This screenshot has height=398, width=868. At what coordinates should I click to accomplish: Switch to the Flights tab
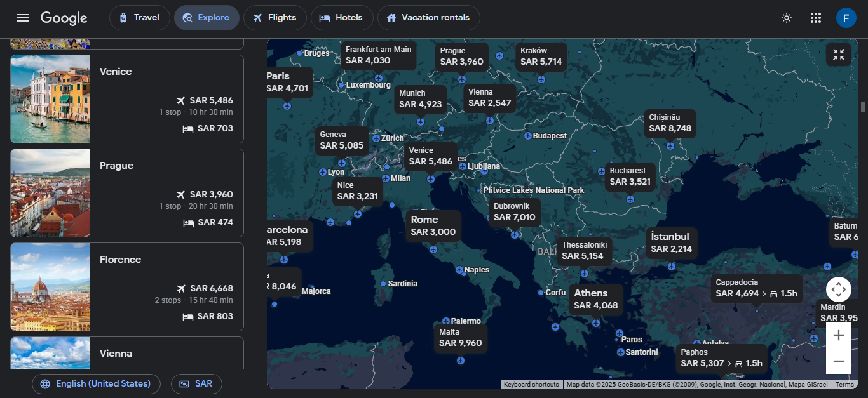coord(275,18)
